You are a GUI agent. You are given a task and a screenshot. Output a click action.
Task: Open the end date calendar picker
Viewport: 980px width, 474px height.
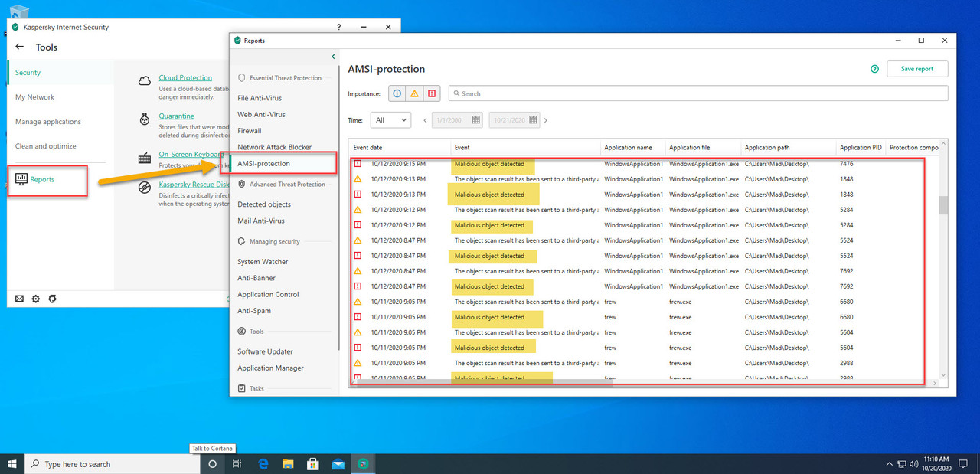534,120
